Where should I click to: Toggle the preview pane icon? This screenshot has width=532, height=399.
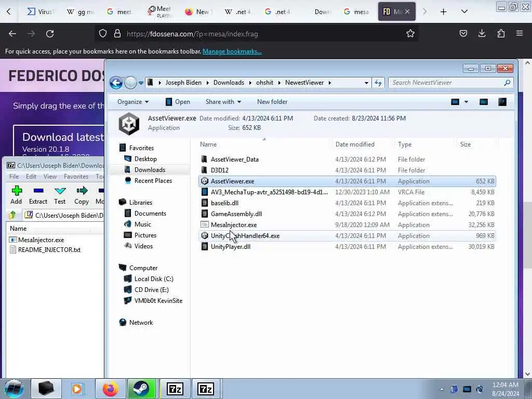coord(484,102)
